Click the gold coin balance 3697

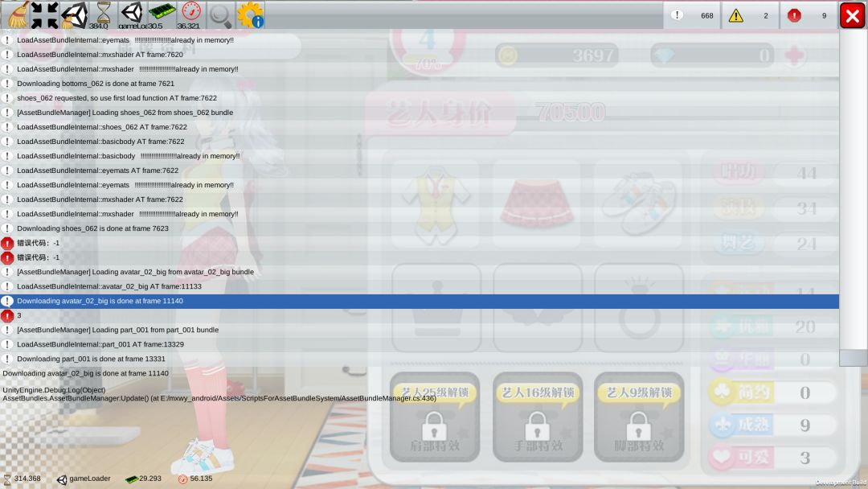(x=558, y=55)
